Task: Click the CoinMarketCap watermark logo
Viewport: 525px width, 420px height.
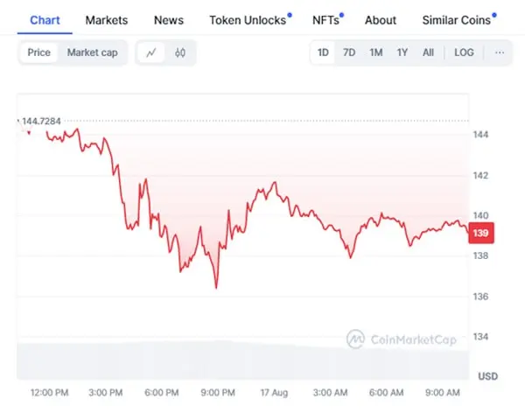Action: 402,339
